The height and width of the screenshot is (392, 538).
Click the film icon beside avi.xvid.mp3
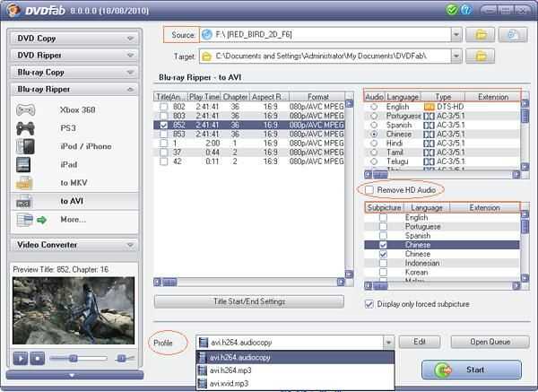pos(204,383)
